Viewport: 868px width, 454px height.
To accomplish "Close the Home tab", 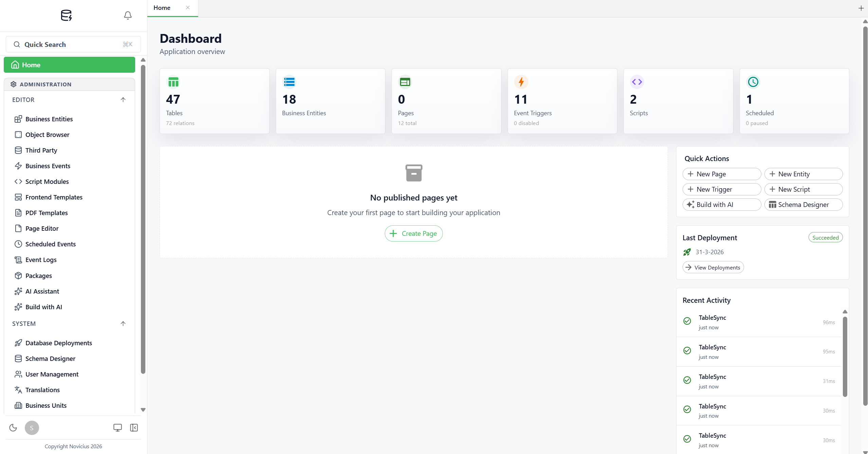I will click(188, 7).
